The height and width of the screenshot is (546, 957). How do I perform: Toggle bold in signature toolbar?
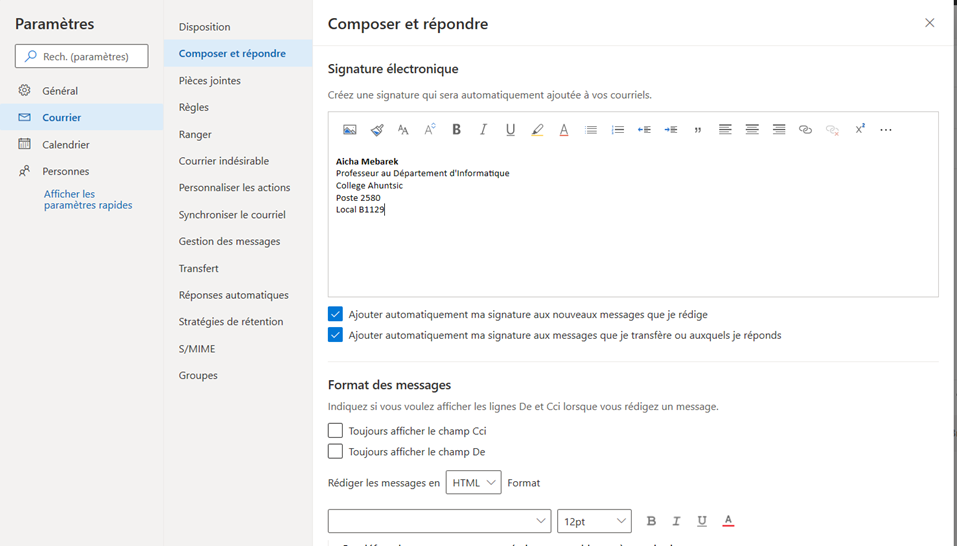pos(456,130)
